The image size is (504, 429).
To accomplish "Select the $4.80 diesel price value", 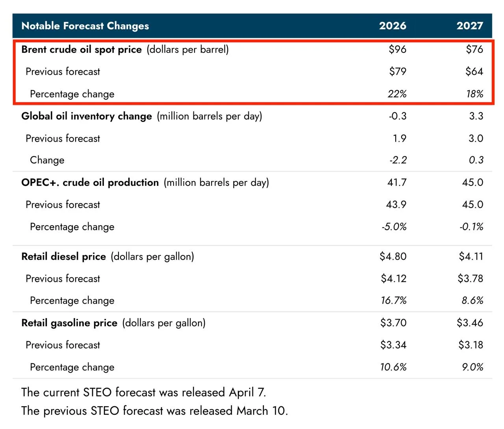I will [393, 257].
